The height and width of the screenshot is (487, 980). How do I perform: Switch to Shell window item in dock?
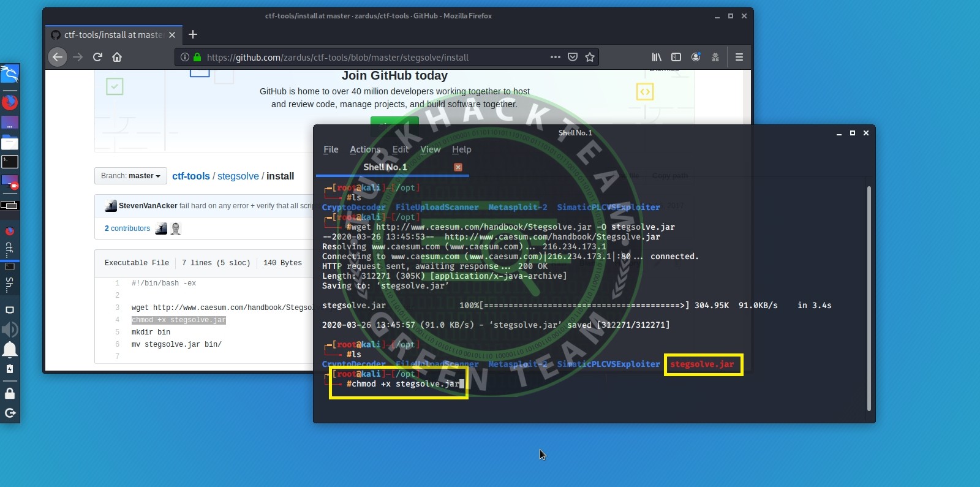[x=9, y=279]
